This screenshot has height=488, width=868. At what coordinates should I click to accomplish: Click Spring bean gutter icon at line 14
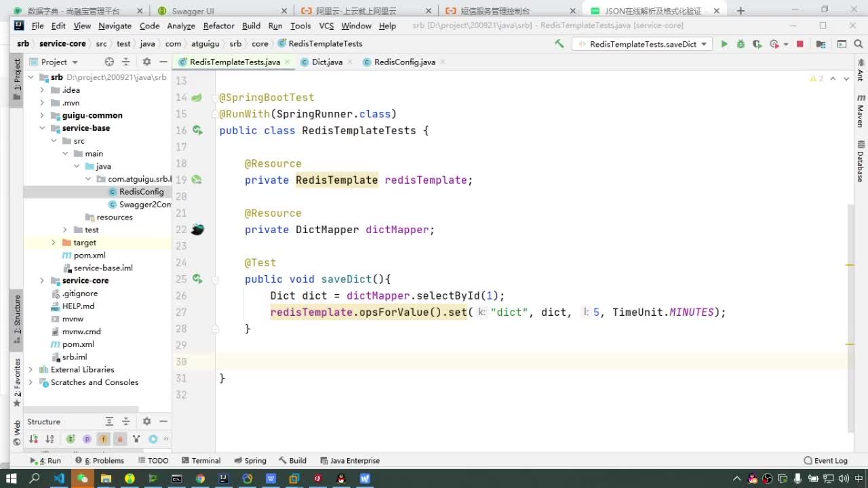coord(196,98)
